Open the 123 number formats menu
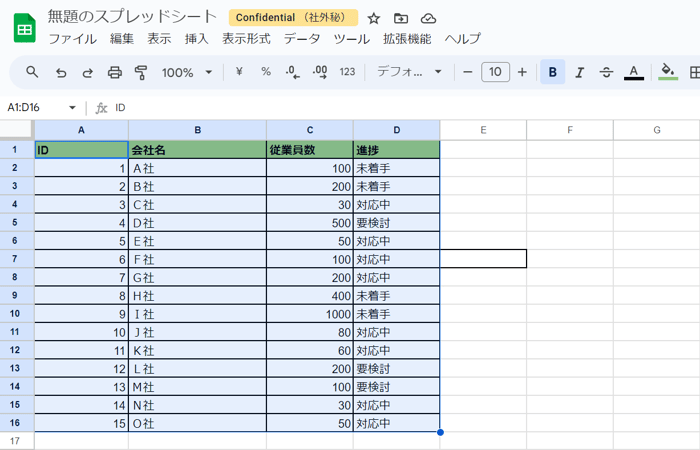Screen dimensions: 700x450 (x=347, y=72)
